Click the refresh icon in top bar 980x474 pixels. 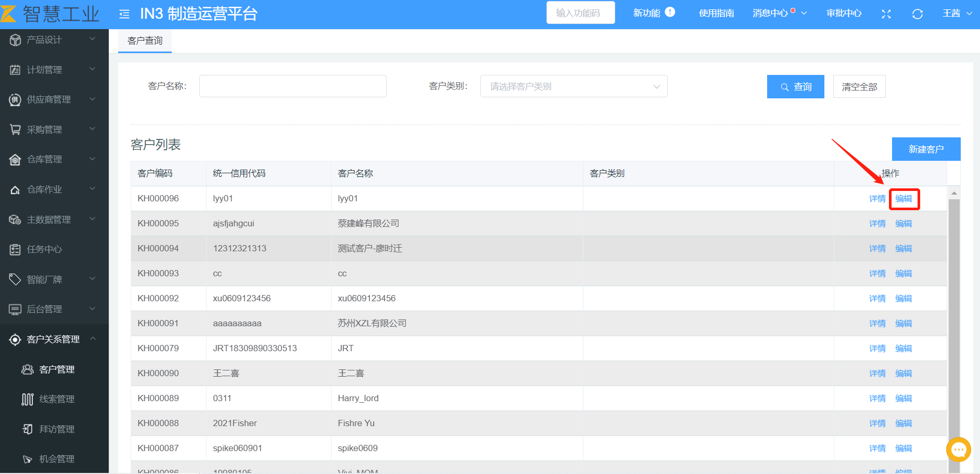click(x=917, y=14)
